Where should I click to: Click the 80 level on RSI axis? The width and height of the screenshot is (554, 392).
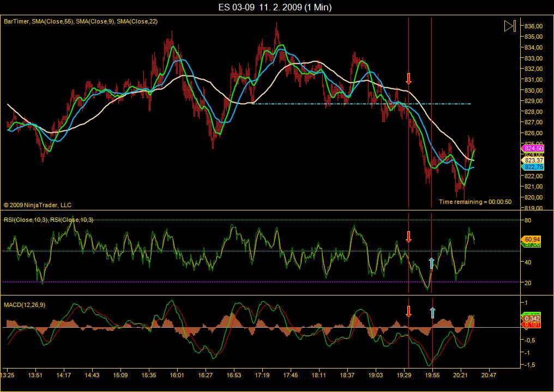pyautogui.click(x=528, y=221)
